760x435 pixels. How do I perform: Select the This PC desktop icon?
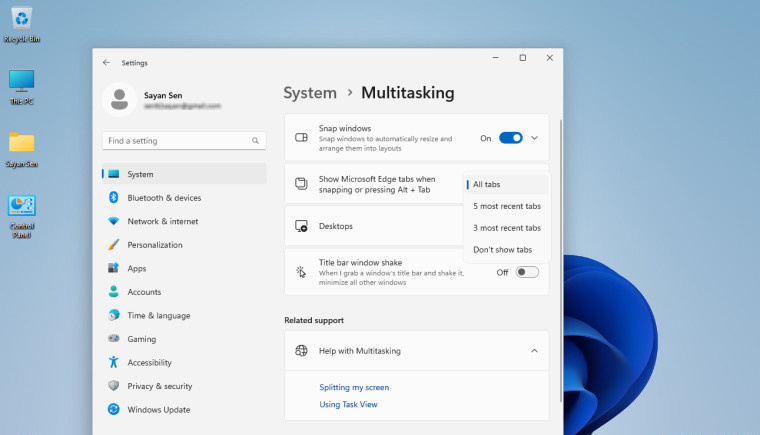coord(22,87)
